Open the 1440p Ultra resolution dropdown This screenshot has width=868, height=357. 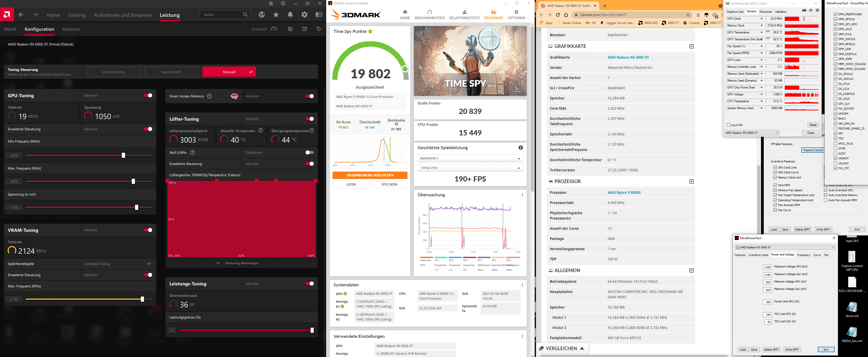click(470, 168)
